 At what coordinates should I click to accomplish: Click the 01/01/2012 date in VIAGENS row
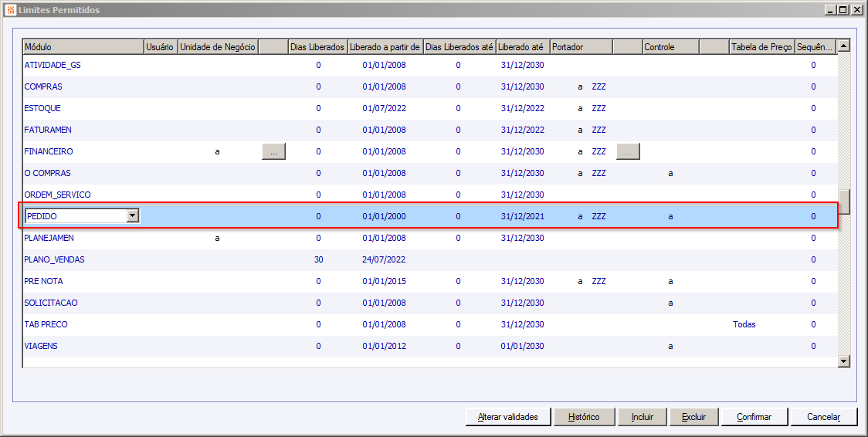coord(384,346)
